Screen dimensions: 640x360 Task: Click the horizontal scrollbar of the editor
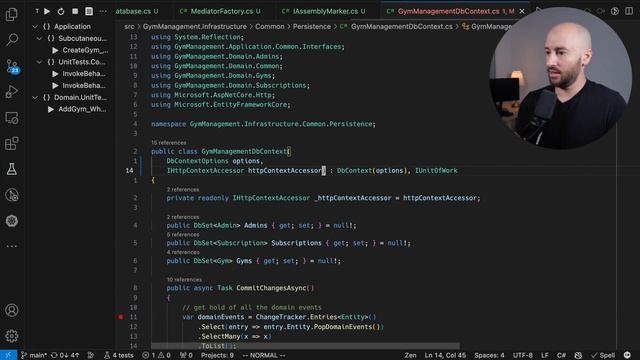[x=305, y=346]
